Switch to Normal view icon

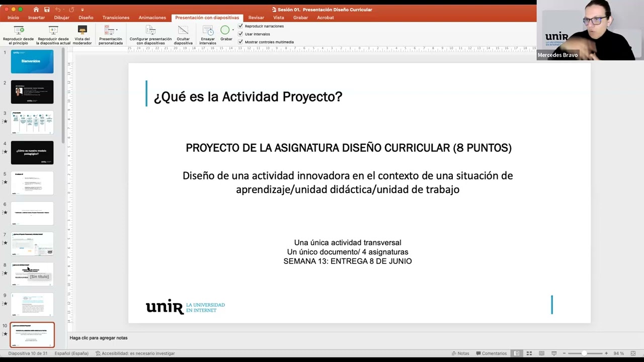[x=516, y=353]
